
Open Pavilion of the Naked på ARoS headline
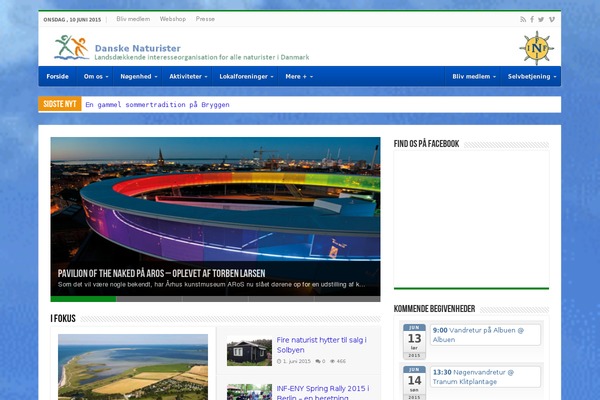(161, 273)
